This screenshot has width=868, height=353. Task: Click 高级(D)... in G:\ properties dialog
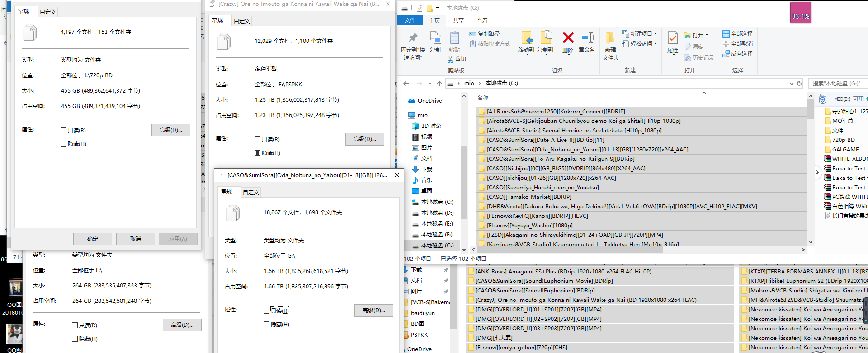[374, 311]
